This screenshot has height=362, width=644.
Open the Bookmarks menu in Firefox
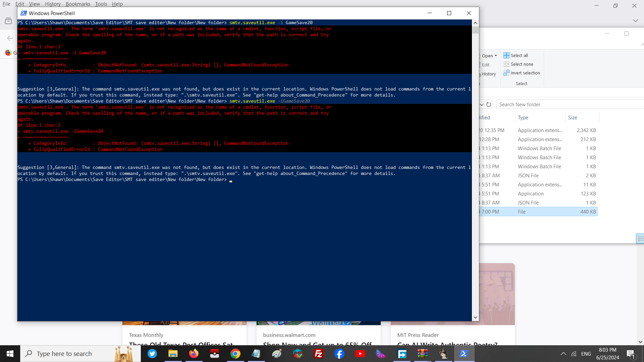78,4
